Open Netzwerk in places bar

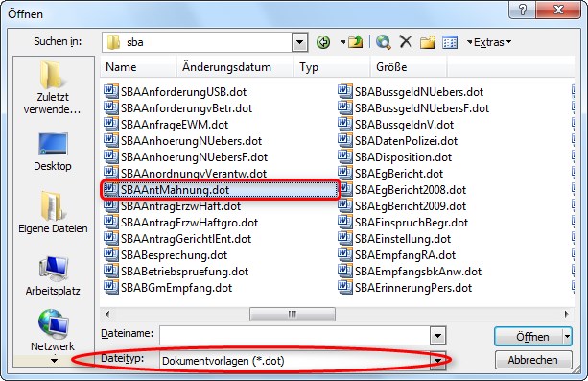(53, 330)
